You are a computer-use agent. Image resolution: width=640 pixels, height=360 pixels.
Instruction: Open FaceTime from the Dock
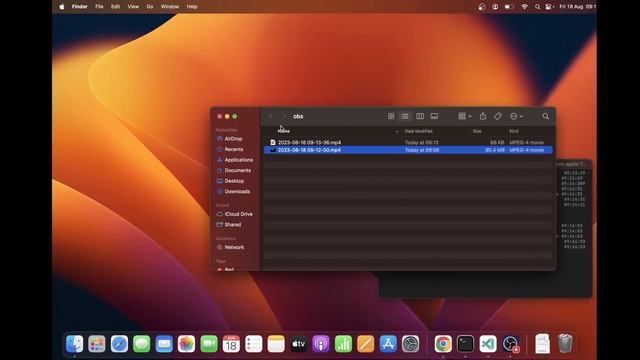[x=209, y=344]
